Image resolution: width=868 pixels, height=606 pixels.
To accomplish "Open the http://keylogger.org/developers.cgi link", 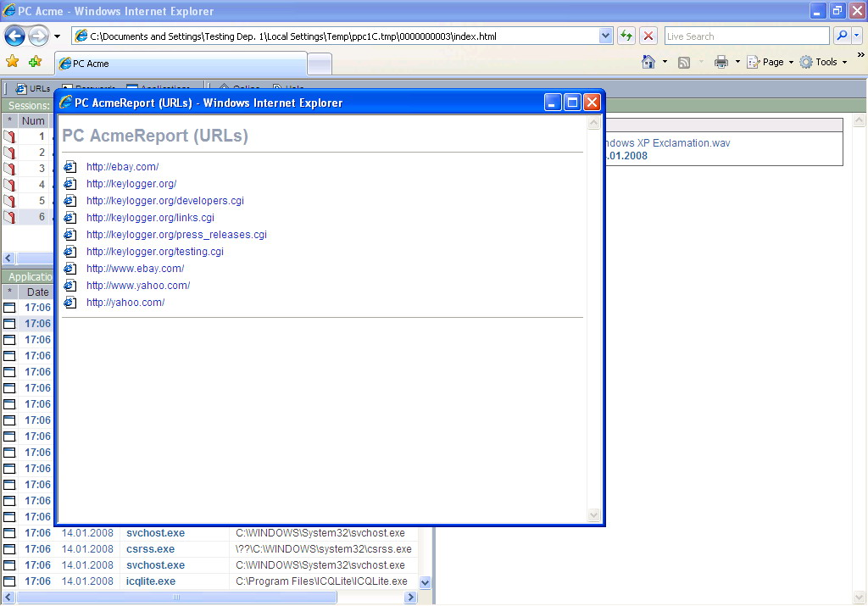I will pyautogui.click(x=164, y=201).
